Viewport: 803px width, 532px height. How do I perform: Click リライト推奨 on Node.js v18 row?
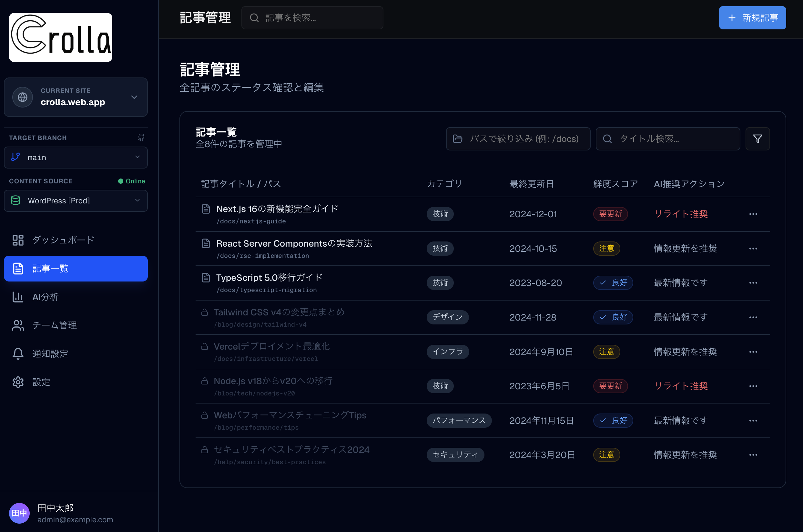681,386
